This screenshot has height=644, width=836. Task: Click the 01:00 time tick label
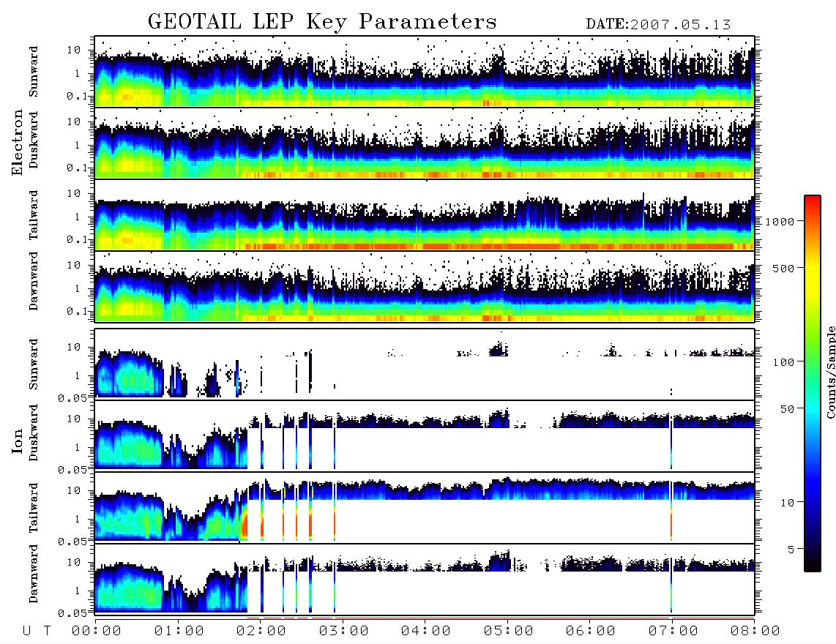coord(179,631)
